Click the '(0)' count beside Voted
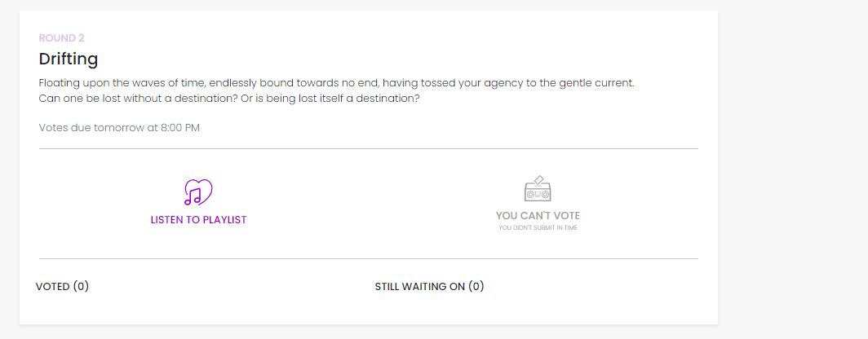The height and width of the screenshot is (339, 868). [x=81, y=287]
